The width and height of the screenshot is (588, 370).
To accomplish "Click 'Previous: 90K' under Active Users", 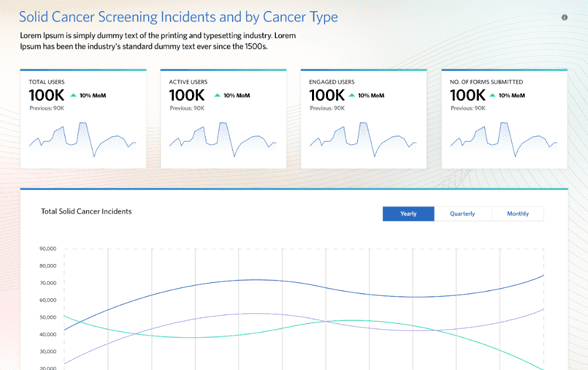I will click(x=187, y=108).
